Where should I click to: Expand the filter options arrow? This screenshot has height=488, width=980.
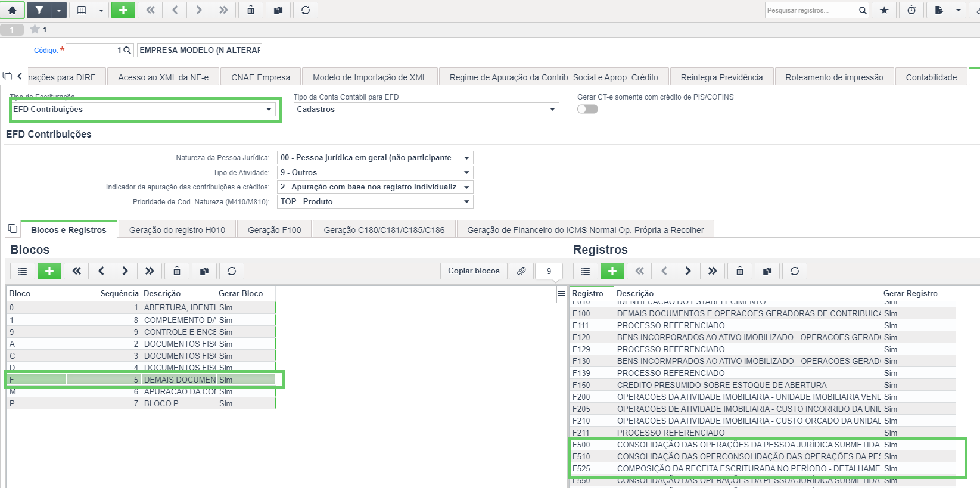58,10
